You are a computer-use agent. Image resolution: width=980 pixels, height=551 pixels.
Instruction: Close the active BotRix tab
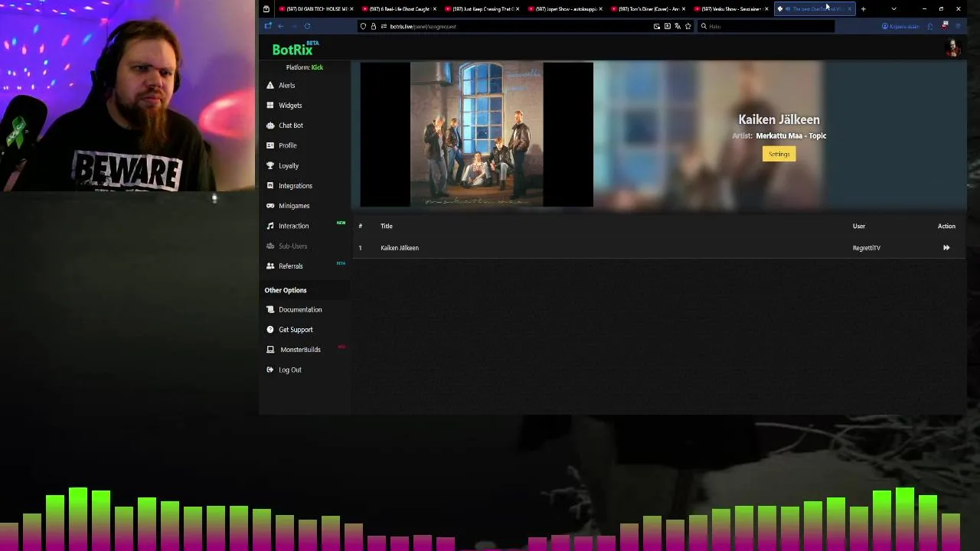(849, 8)
